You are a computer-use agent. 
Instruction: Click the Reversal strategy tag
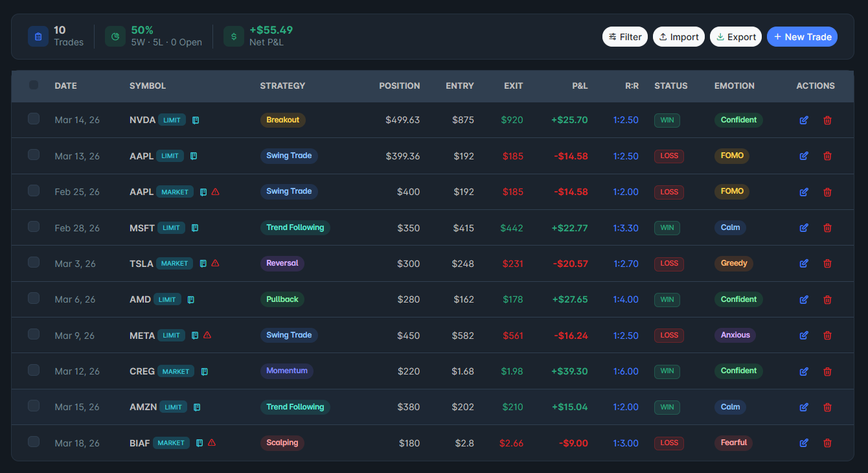click(282, 263)
